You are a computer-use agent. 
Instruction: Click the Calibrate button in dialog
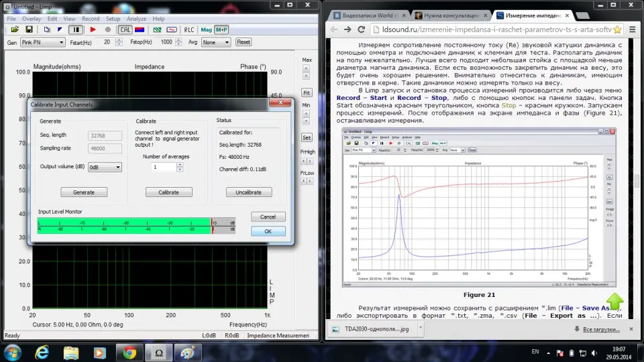click(168, 192)
